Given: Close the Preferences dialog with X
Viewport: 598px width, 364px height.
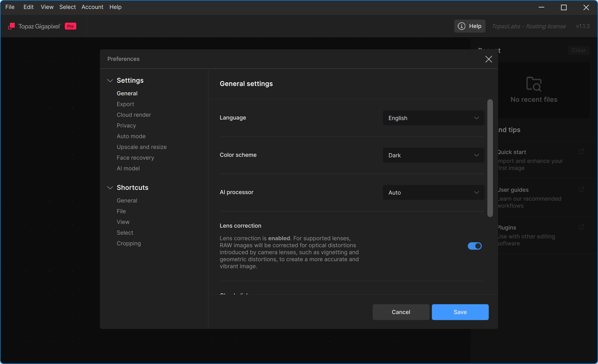Looking at the screenshot, I should (488, 59).
